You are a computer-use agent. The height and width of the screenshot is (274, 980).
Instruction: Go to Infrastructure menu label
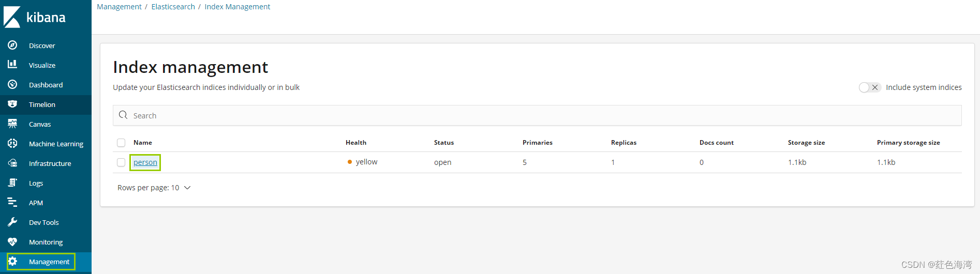pyautogui.click(x=50, y=163)
